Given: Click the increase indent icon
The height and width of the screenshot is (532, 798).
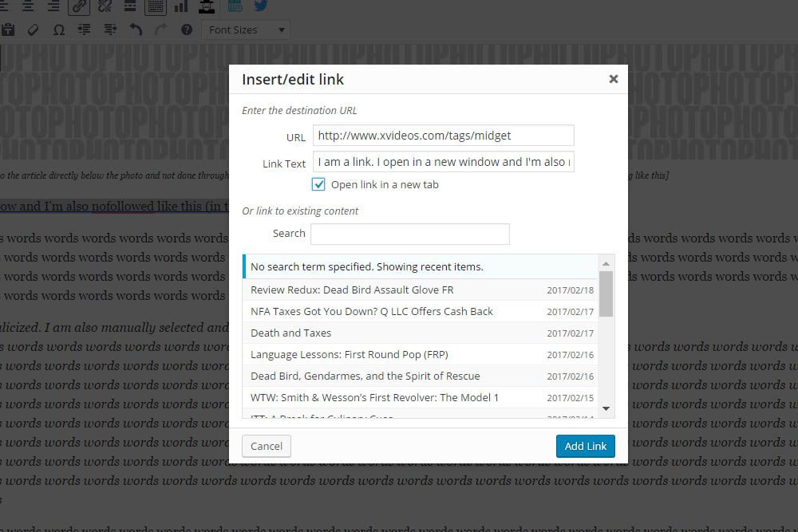Looking at the screenshot, I should (x=110, y=30).
